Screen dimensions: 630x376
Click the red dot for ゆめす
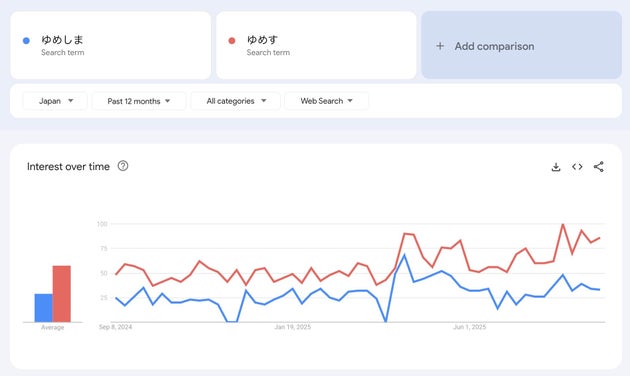point(232,41)
